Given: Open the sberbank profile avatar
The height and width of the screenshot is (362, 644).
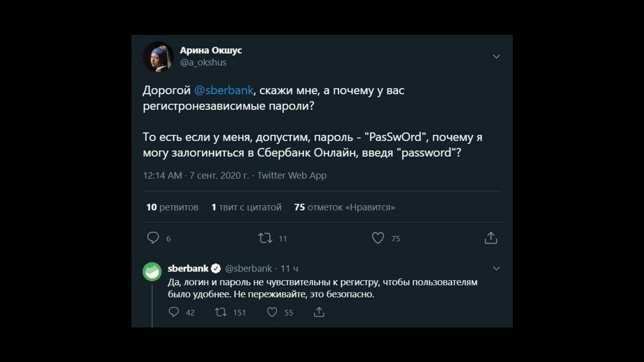Looking at the screenshot, I should pyautogui.click(x=152, y=271).
